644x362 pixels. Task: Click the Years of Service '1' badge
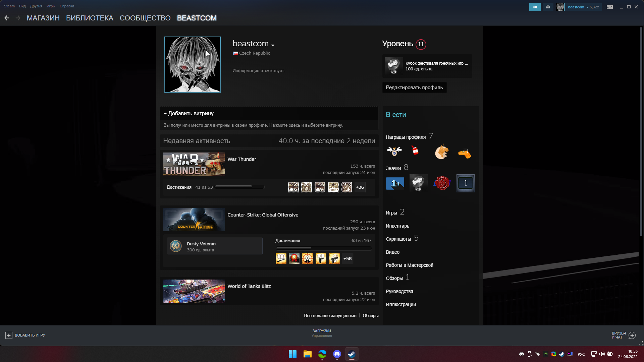tap(465, 183)
